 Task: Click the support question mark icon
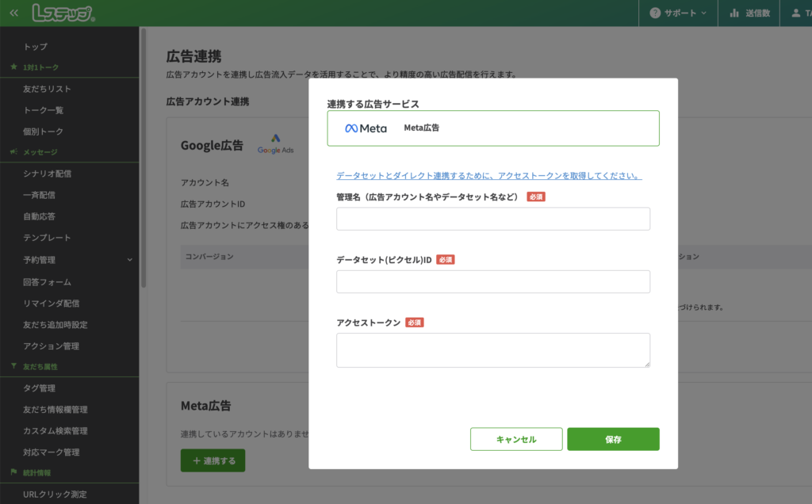[655, 13]
